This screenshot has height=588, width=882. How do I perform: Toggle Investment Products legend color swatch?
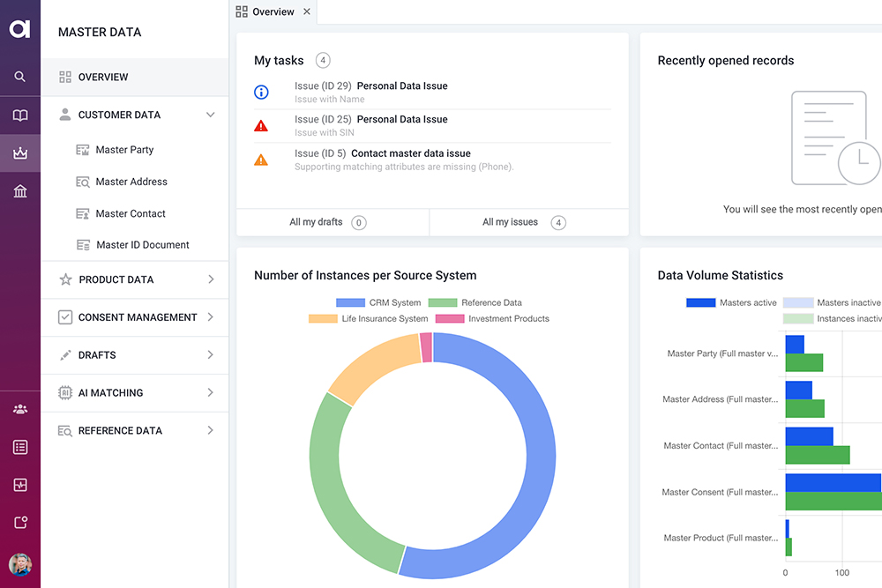tap(450, 319)
